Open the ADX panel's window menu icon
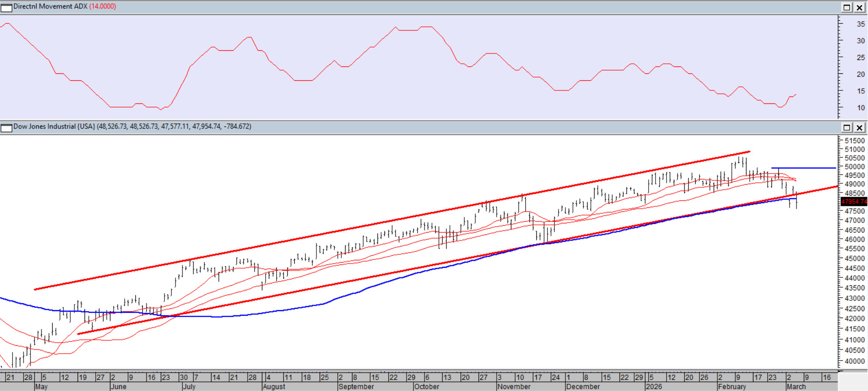 click(6, 7)
